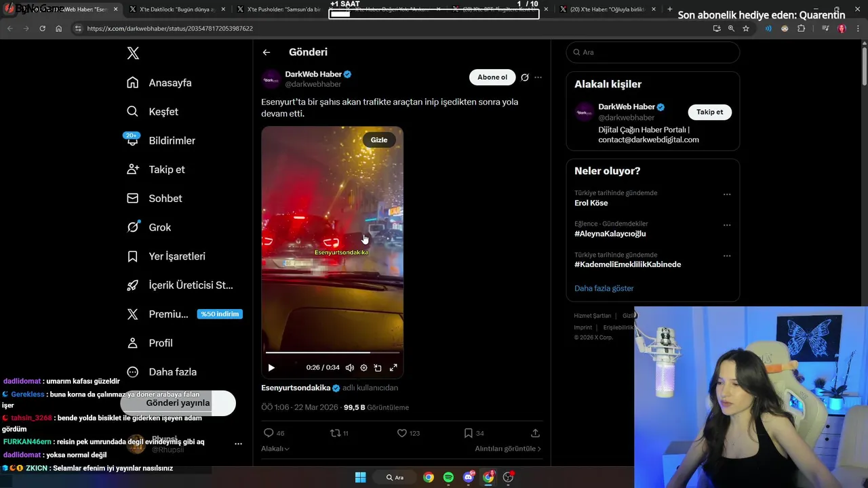The height and width of the screenshot is (488, 868).
Task: Click the Ara search field
Action: click(x=653, y=52)
